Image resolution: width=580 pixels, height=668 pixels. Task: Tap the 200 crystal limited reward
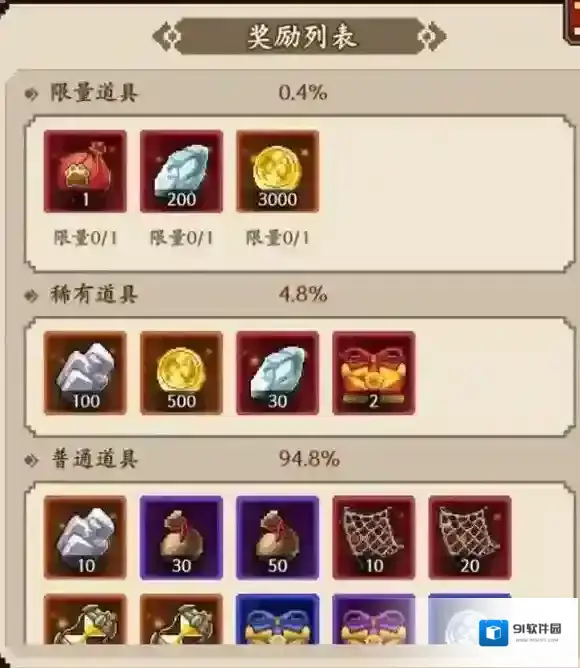[182, 171]
